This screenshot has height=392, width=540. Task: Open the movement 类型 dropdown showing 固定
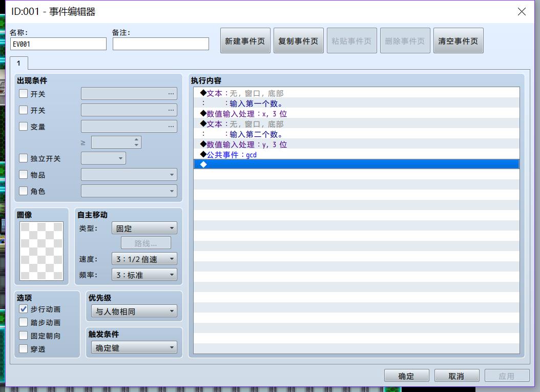point(144,228)
